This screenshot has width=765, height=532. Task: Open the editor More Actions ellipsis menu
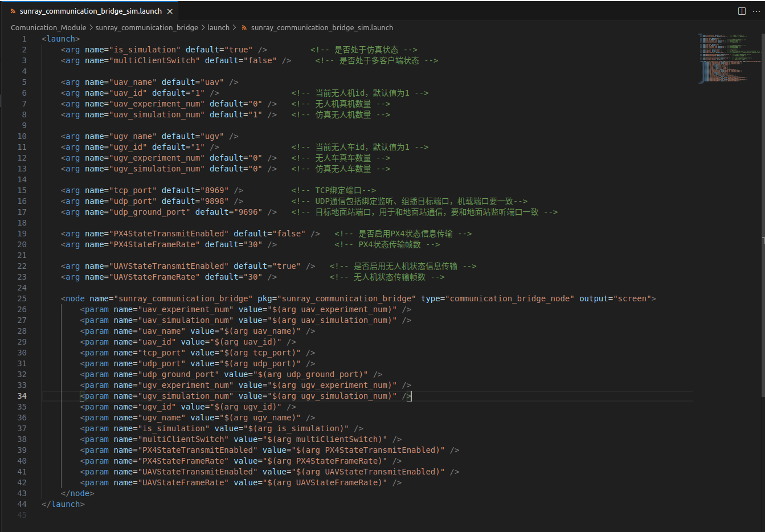[757, 11]
